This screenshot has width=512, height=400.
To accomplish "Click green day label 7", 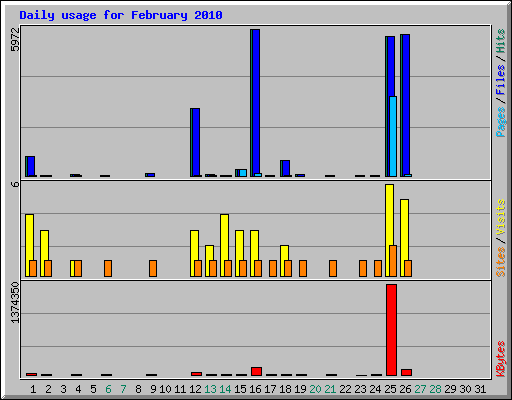I will 123,389.
